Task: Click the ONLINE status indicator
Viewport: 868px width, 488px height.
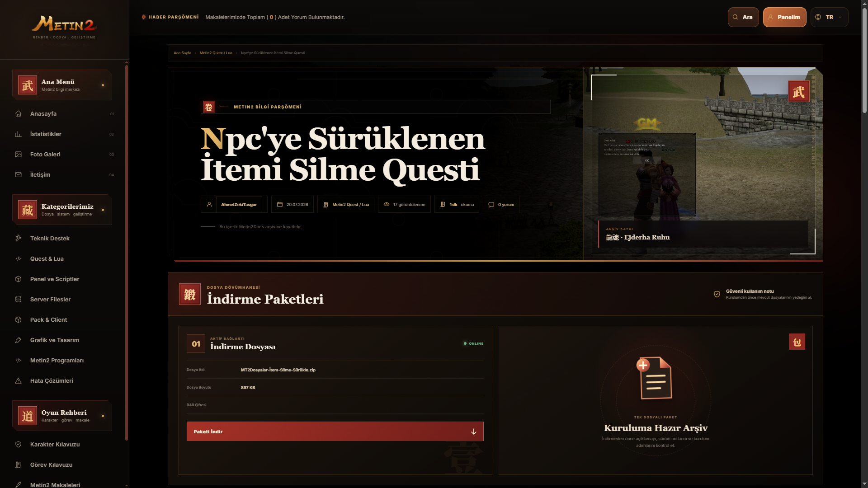Action: pos(473,344)
